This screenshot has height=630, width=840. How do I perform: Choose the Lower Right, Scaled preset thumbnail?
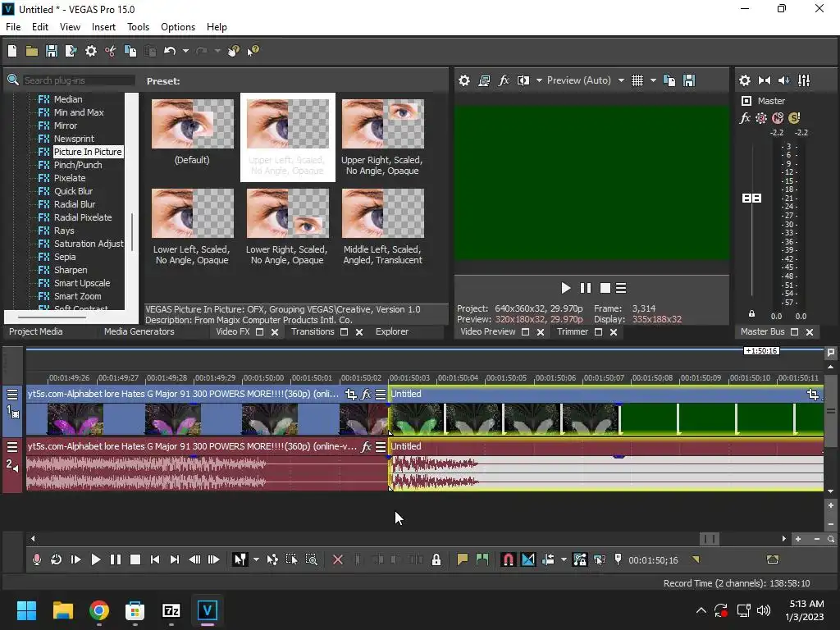pos(288,213)
